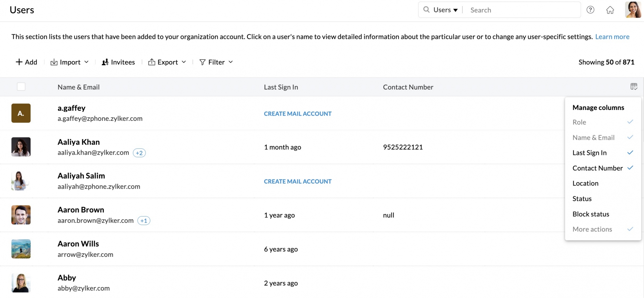Focus the Search input field

click(x=522, y=10)
